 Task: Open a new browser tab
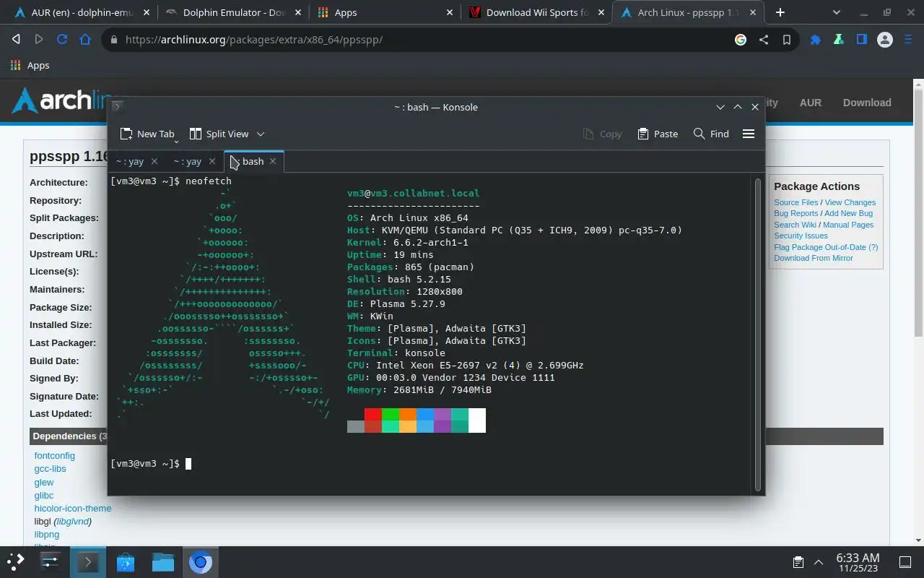pyautogui.click(x=780, y=12)
